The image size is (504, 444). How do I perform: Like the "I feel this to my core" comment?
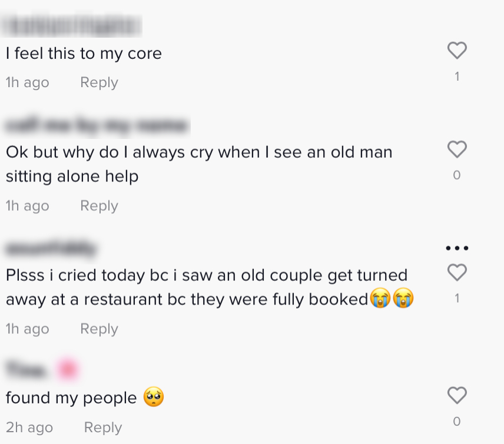[x=457, y=51]
